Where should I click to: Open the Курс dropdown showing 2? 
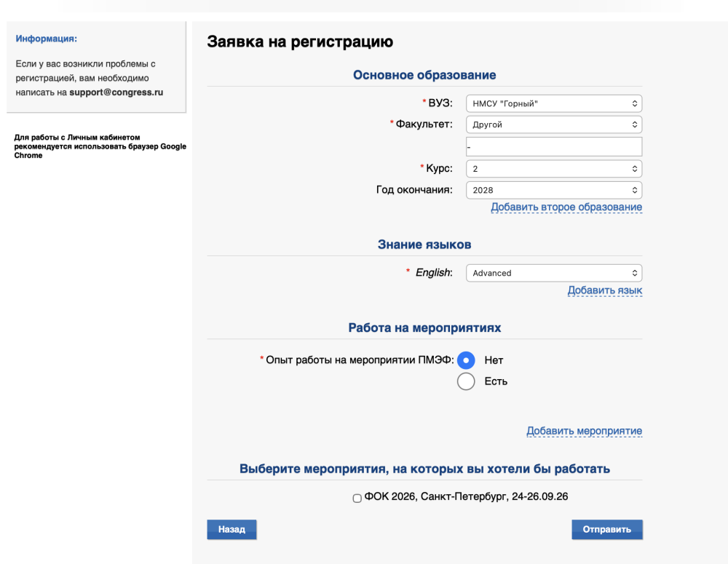click(x=554, y=169)
